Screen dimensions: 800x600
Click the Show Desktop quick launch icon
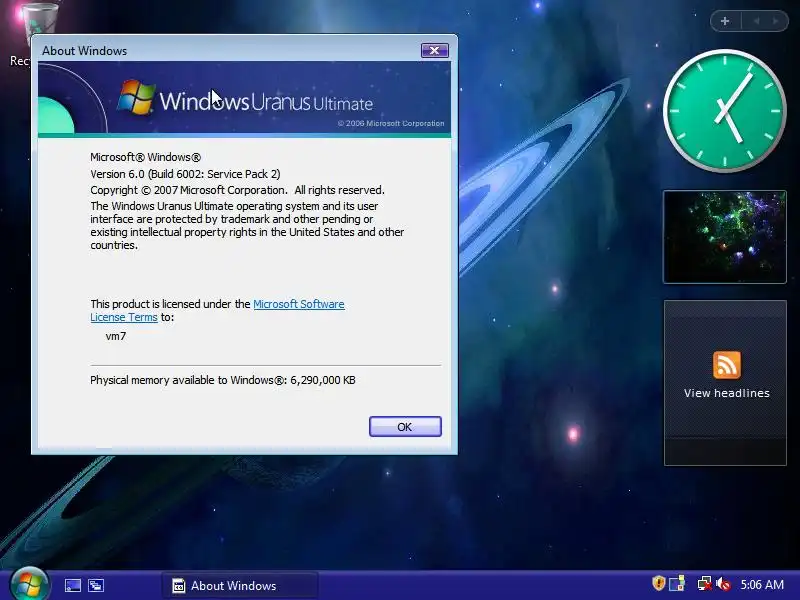pyautogui.click(x=72, y=585)
